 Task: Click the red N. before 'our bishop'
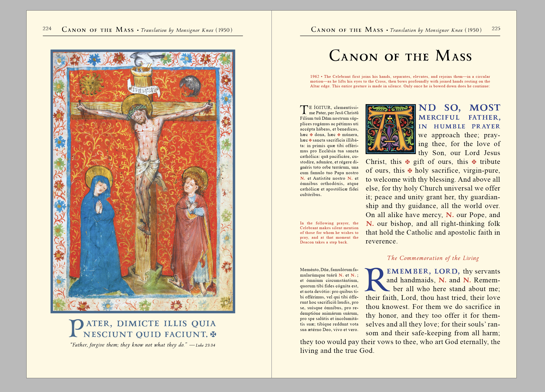point(370,224)
